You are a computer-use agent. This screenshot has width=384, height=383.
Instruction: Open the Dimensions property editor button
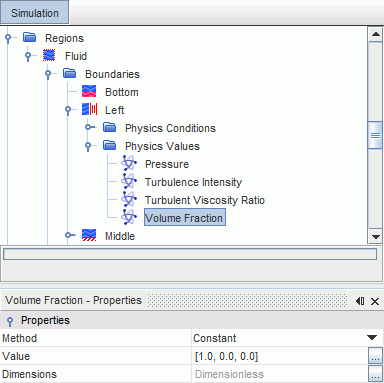[375, 374]
